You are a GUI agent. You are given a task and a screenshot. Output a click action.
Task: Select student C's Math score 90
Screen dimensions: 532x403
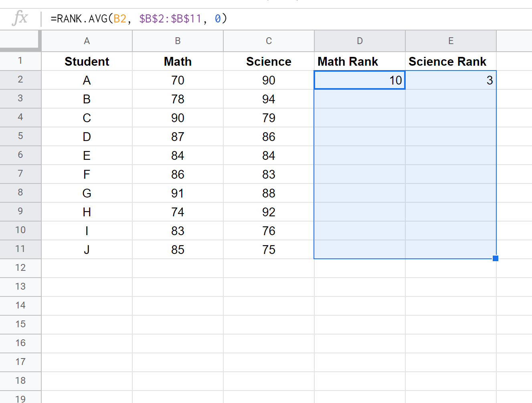178,118
